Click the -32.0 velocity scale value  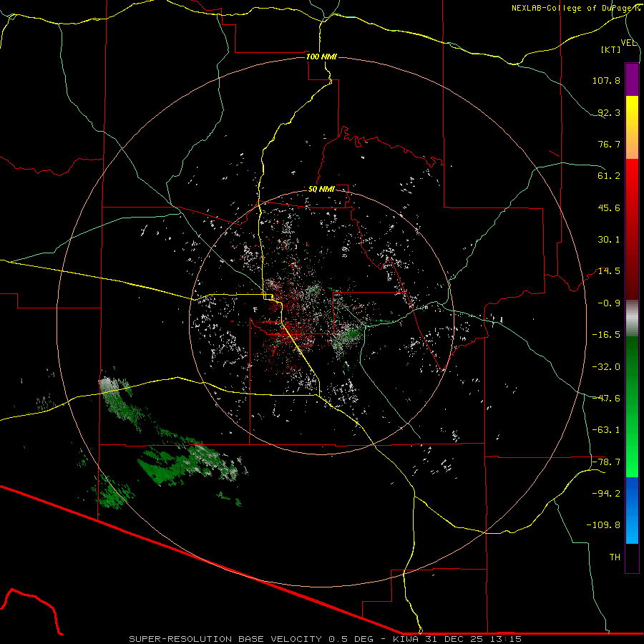[606, 367]
